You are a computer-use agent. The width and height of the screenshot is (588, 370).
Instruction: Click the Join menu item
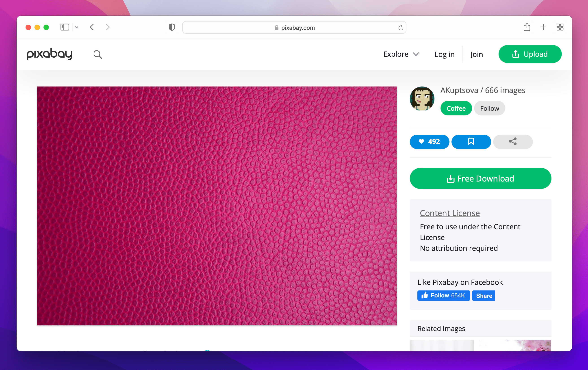(476, 54)
